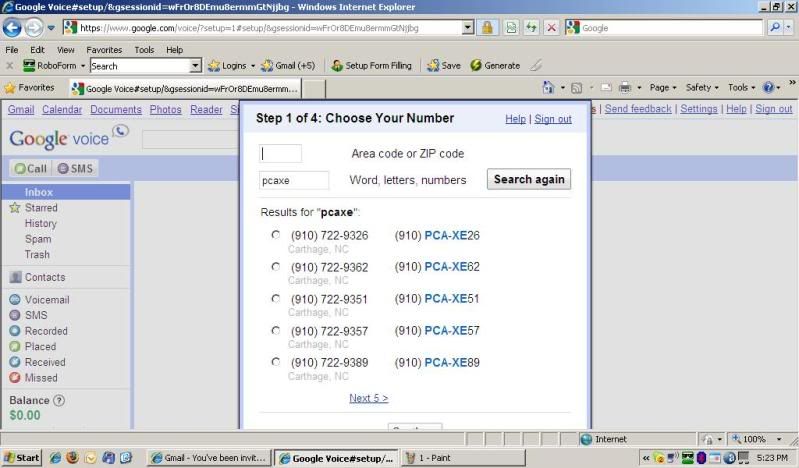Select radio for (910) 722-9357

pyautogui.click(x=276, y=330)
